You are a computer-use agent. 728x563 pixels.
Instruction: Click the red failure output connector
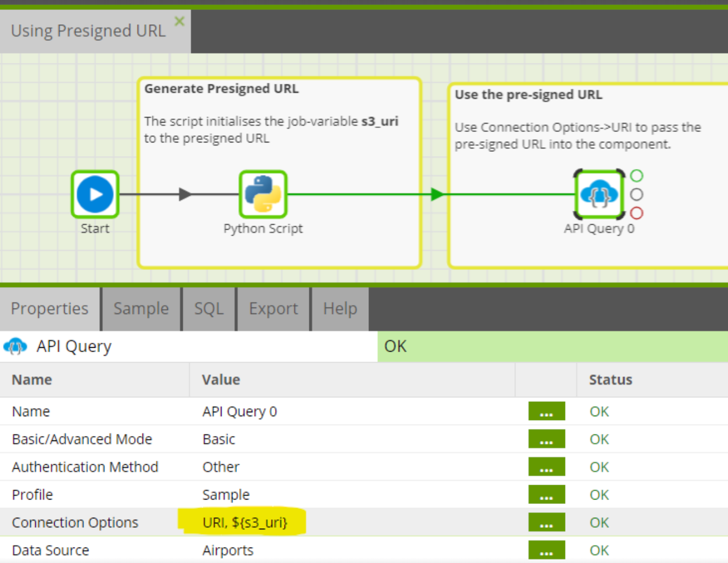[x=636, y=213]
